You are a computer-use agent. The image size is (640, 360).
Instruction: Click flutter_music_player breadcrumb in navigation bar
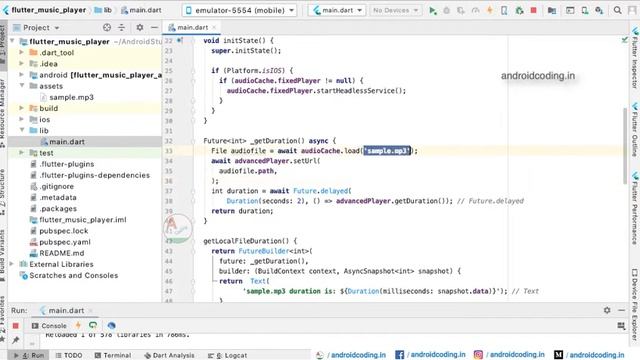pyautogui.click(x=44, y=10)
